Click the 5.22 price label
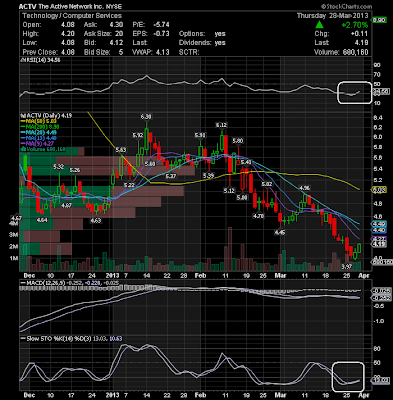Image resolution: width=393 pixels, height=400 pixels. (129, 185)
